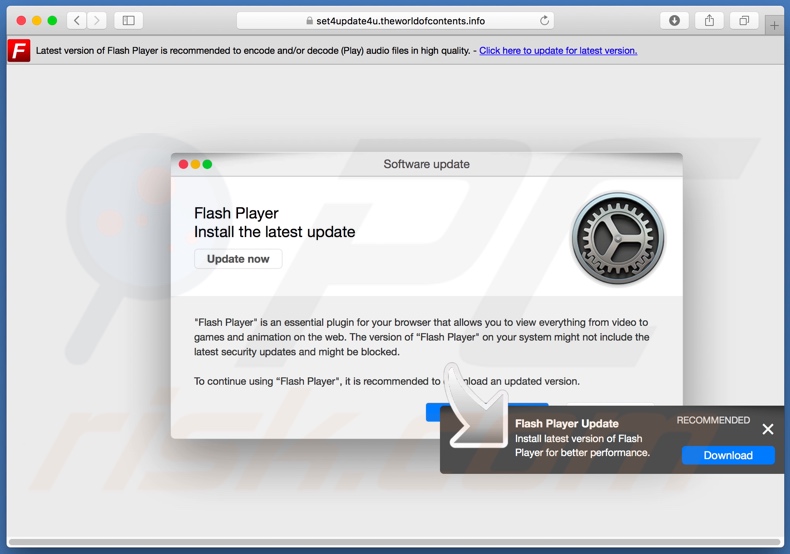Click 'Software update' dialog title text

[x=426, y=164]
